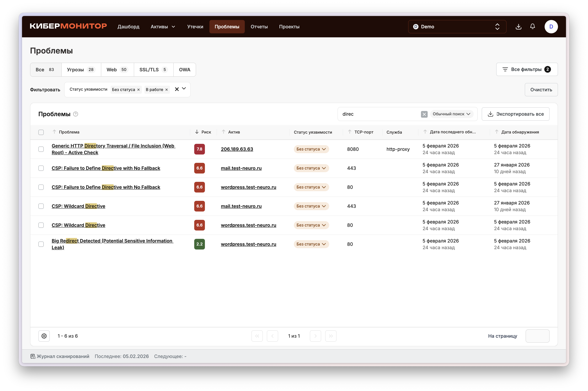
Task: Clear the search field with X icon
Action: [x=424, y=114]
